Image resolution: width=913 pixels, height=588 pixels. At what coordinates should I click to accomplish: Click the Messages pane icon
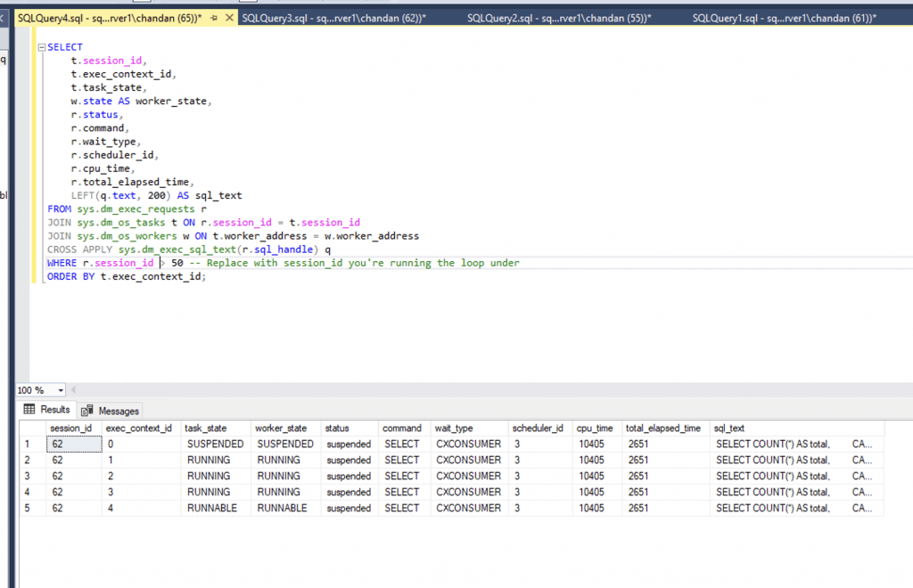86,410
